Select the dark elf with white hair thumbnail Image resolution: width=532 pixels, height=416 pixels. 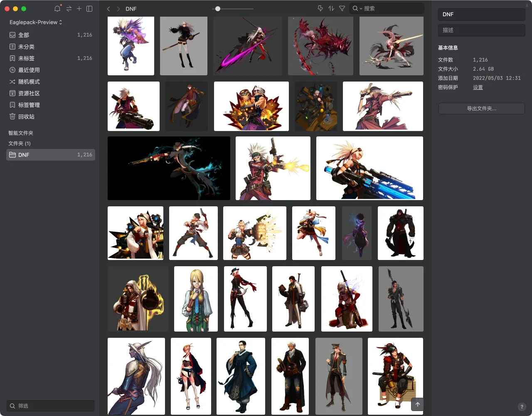pos(136,376)
